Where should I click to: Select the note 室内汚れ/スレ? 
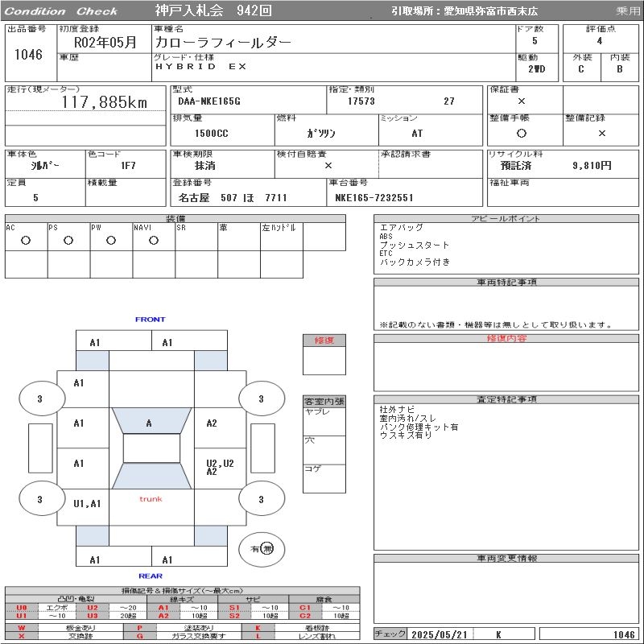pyautogui.click(x=408, y=418)
